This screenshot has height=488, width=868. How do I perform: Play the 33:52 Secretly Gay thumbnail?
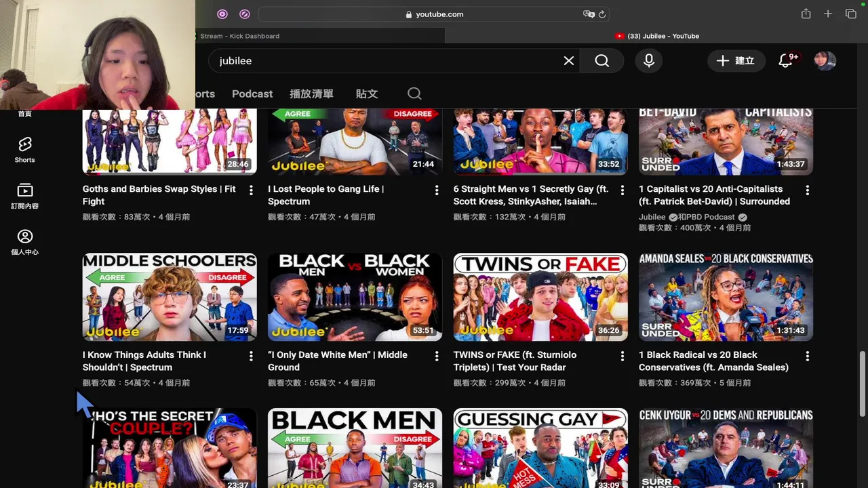(540, 141)
